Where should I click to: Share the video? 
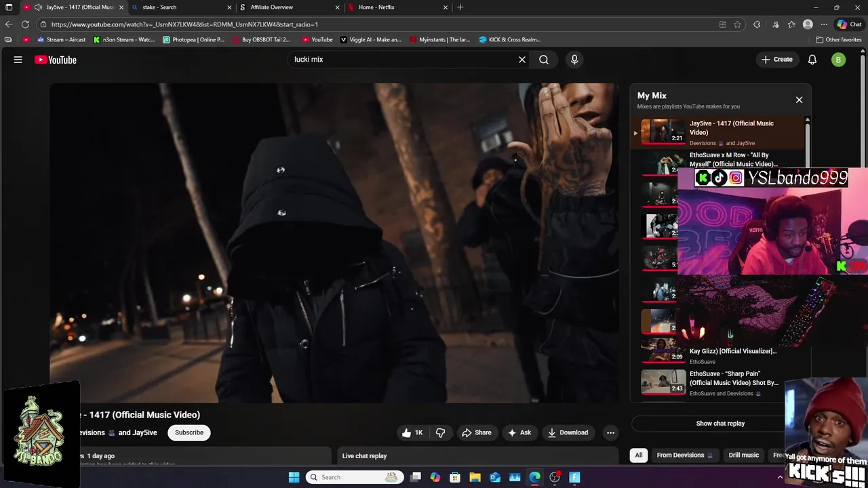476,432
